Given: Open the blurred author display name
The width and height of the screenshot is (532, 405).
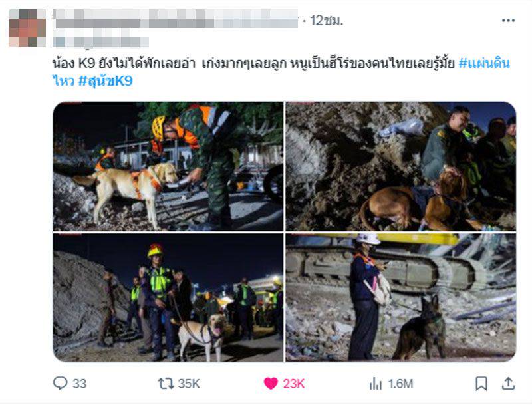Looking at the screenshot, I should coord(176,19).
